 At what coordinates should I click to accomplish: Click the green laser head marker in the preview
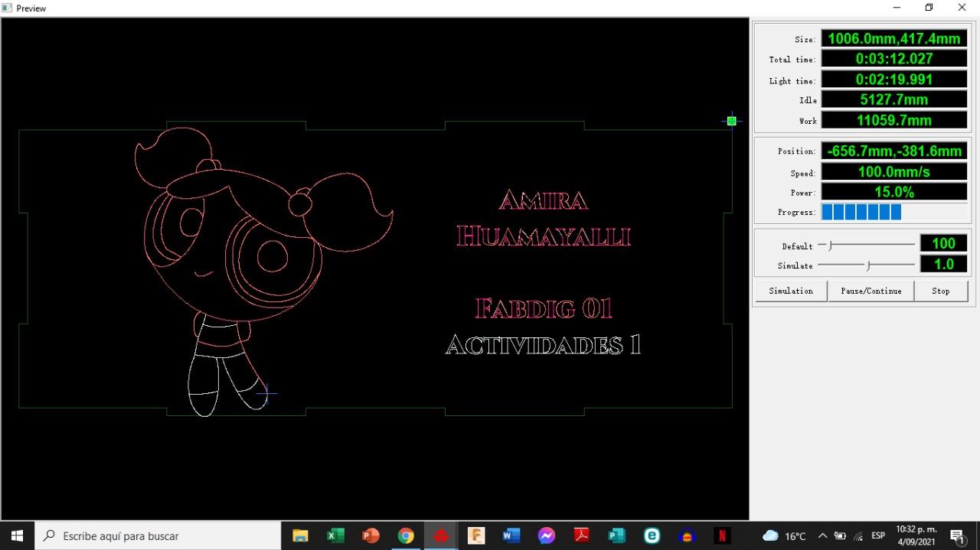pyautogui.click(x=732, y=121)
